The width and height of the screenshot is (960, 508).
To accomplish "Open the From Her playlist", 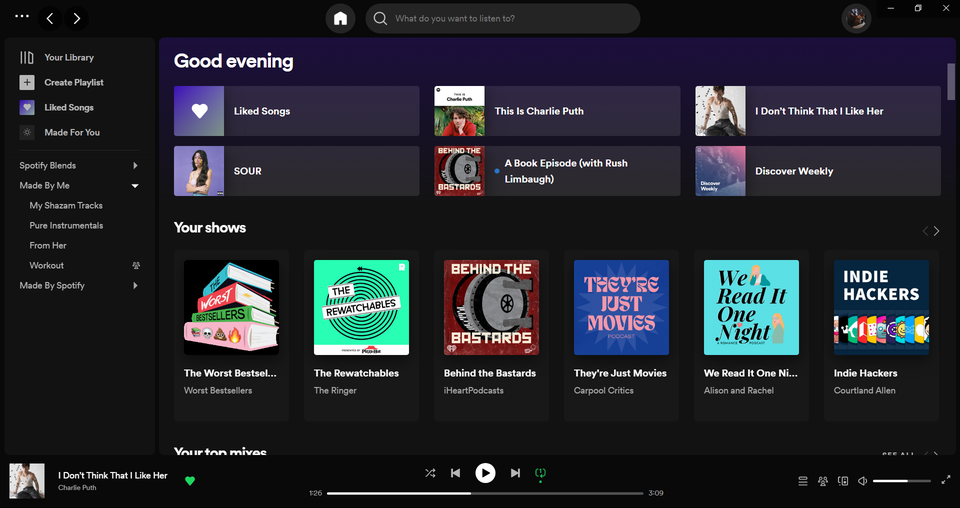I will pyautogui.click(x=48, y=245).
